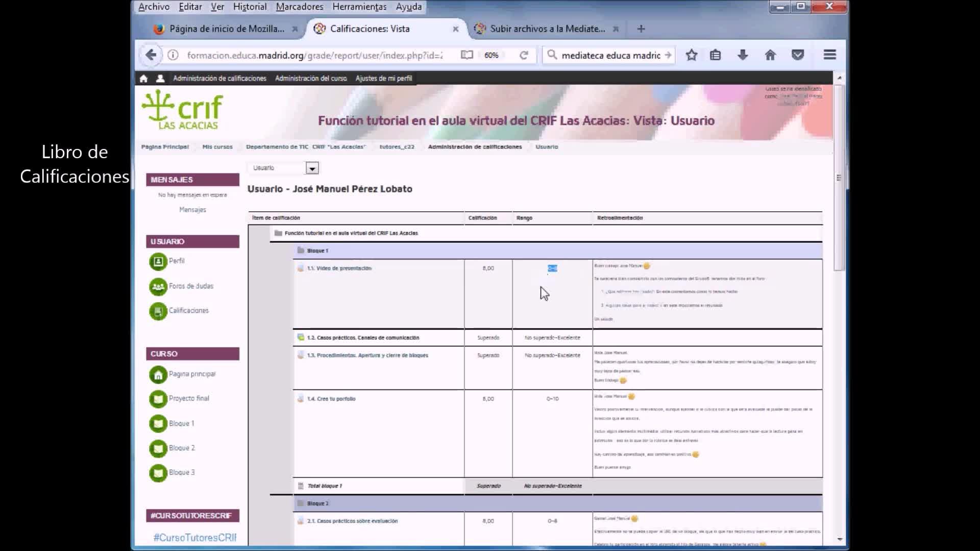
Task: Toggle reader view icon in address bar
Action: (x=467, y=55)
